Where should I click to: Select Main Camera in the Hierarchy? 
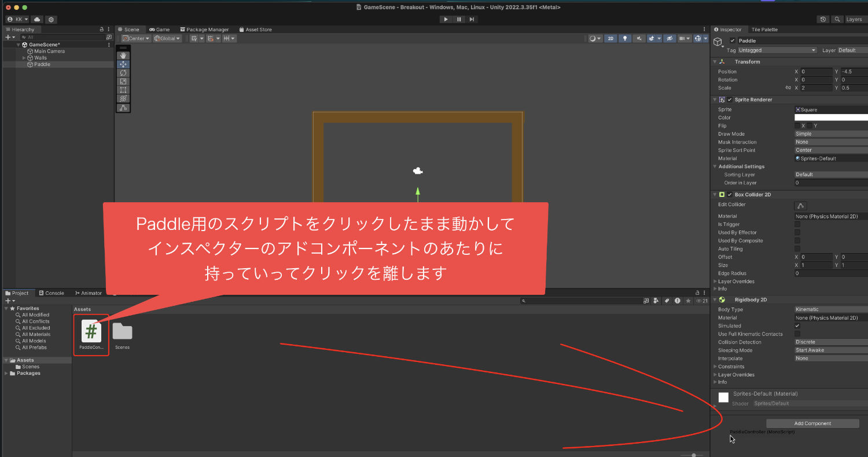pyautogui.click(x=49, y=51)
